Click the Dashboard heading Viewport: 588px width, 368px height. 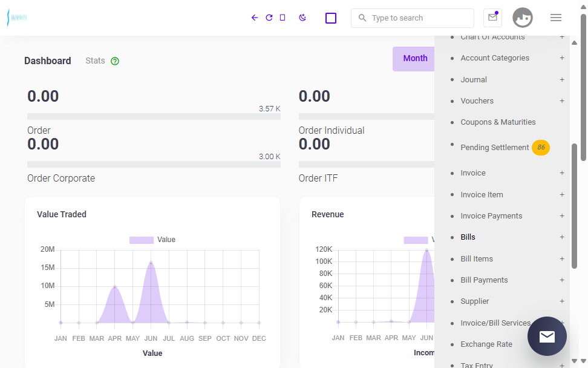coord(48,61)
